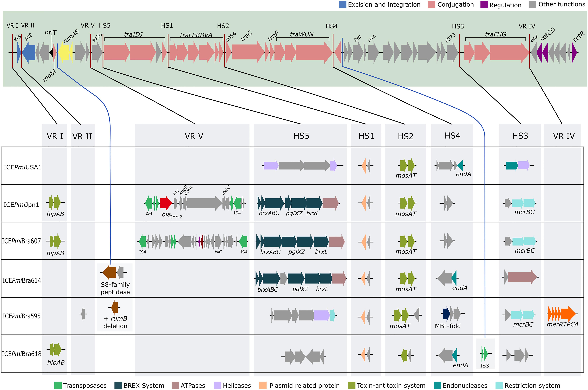
Task: Click teal endA arrow in ICEPmiBra618 row
Action: [x=455, y=355]
